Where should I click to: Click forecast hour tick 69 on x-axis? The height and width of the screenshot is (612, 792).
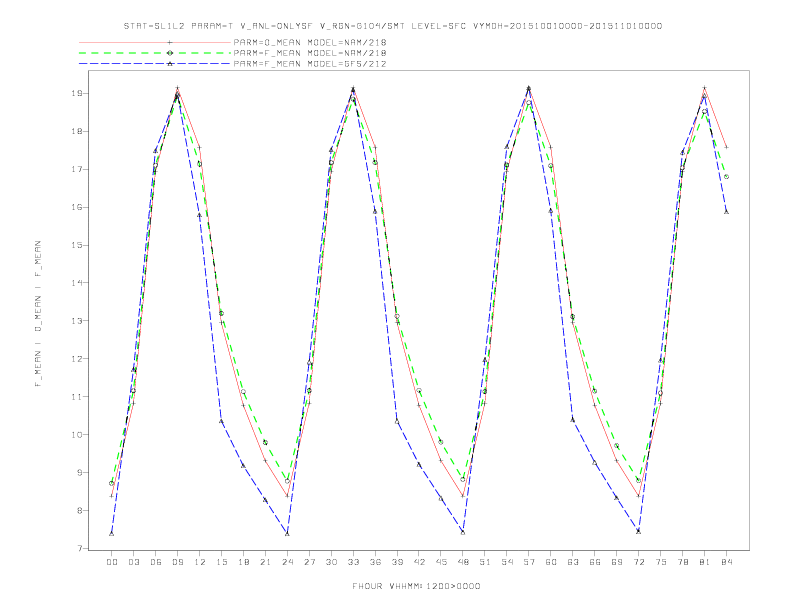[617, 562]
